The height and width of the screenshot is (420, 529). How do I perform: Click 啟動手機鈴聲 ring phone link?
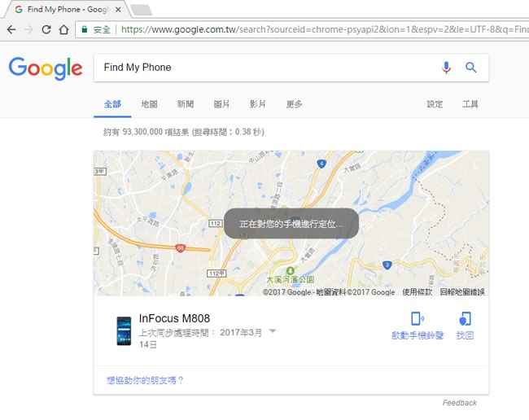tap(418, 335)
